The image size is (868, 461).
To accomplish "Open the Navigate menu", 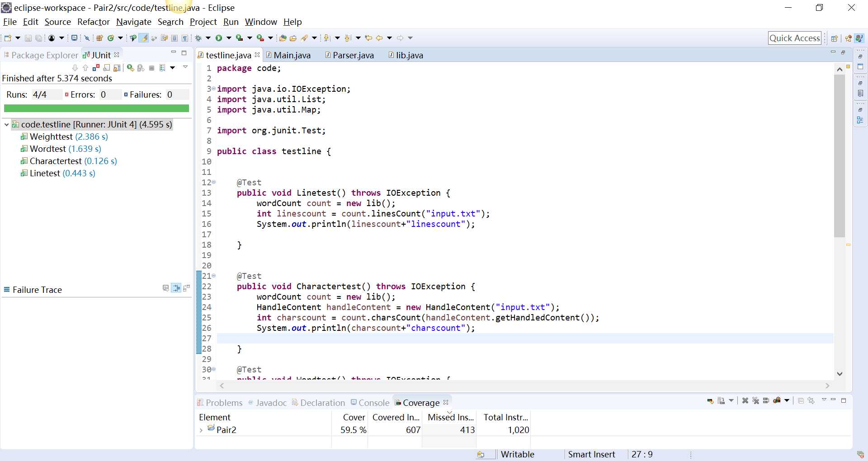I will pyautogui.click(x=134, y=22).
